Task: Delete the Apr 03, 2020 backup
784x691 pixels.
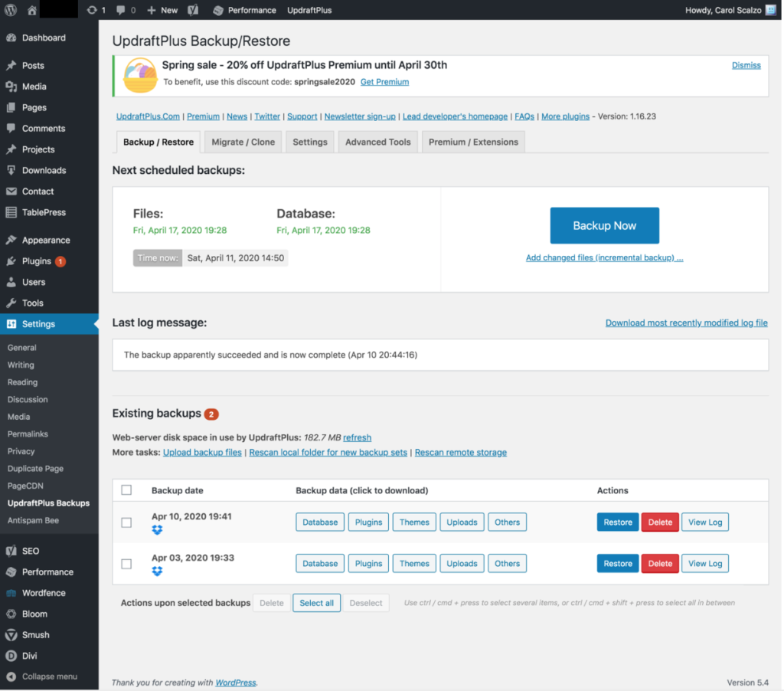Action: coord(660,563)
